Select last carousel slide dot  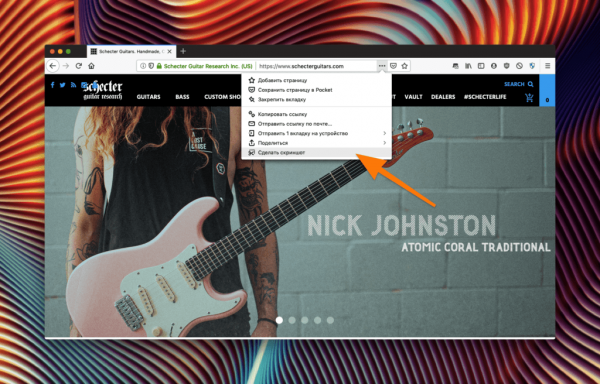pos(330,320)
